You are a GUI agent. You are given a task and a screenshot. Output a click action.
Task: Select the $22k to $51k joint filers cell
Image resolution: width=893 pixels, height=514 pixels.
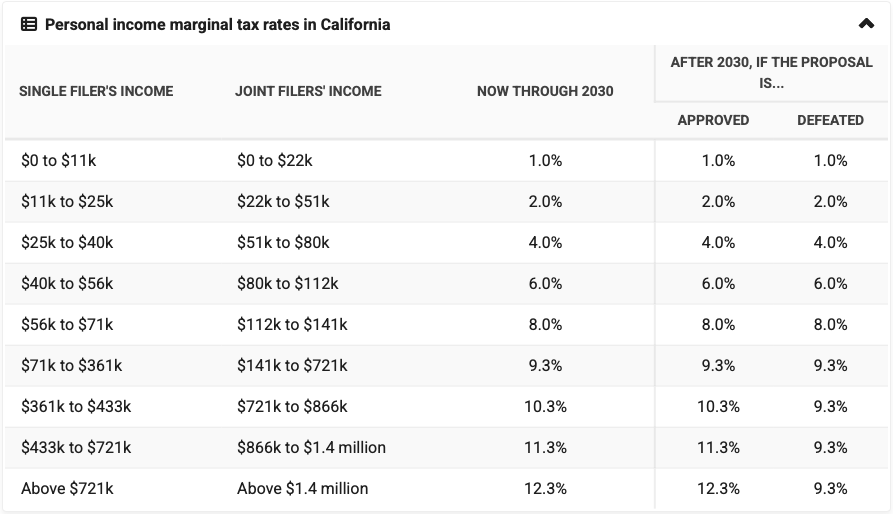pos(283,201)
